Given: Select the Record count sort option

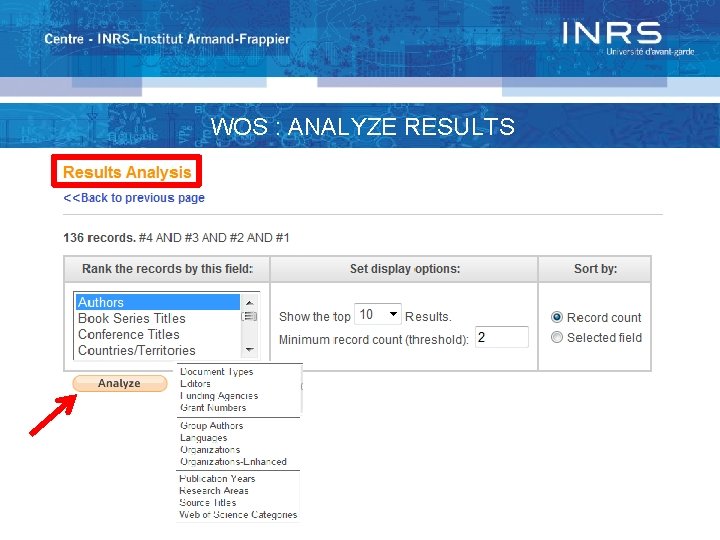Looking at the screenshot, I should click(557, 317).
